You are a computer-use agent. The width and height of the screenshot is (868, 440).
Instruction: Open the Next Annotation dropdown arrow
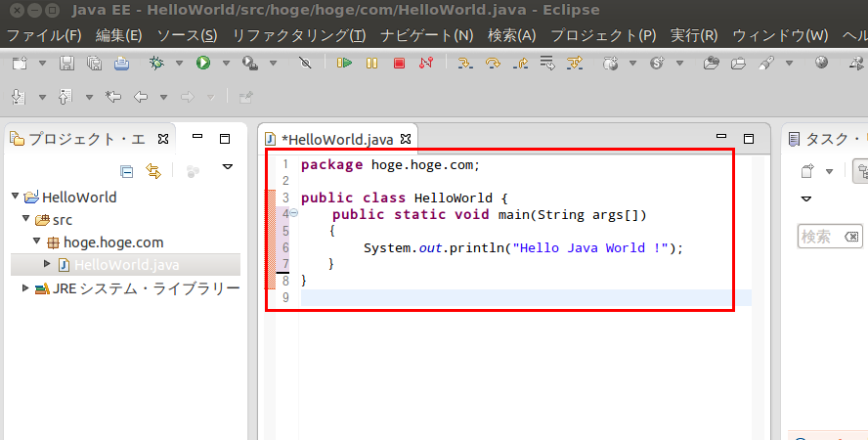[42, 98]
